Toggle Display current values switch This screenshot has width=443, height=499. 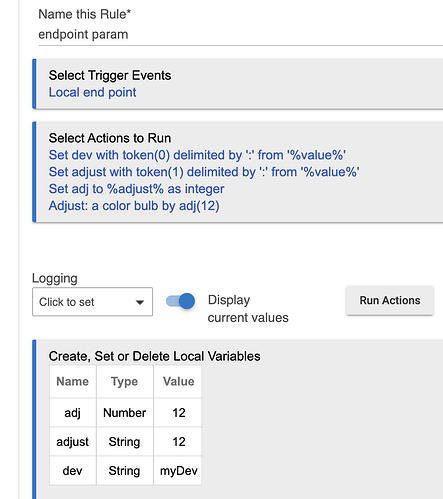pos(180,301)
